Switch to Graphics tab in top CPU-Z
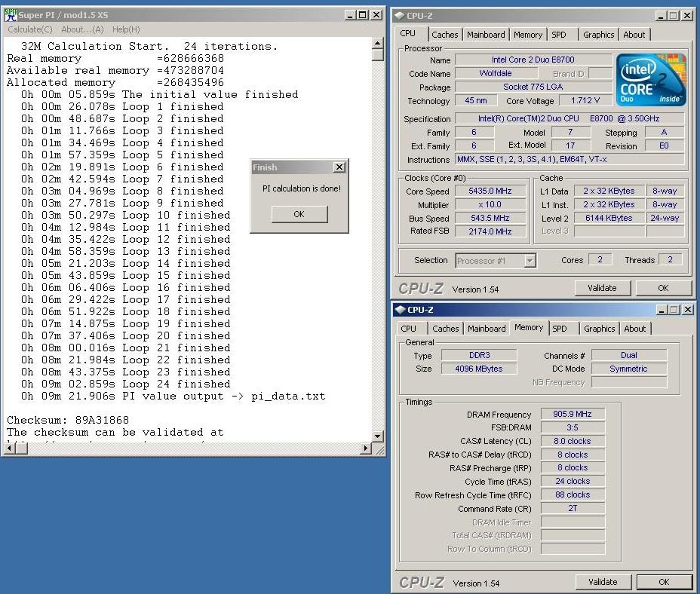The height and width of the screenshot is (594, 700). (x=599, y=35)
